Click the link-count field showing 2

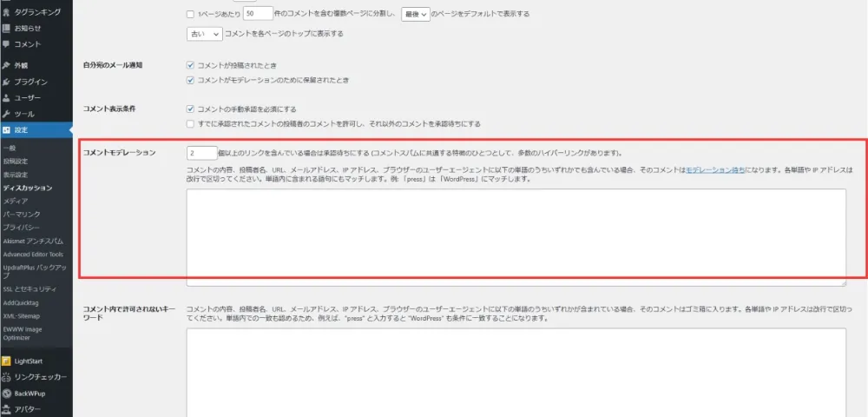tap(202, 153)
